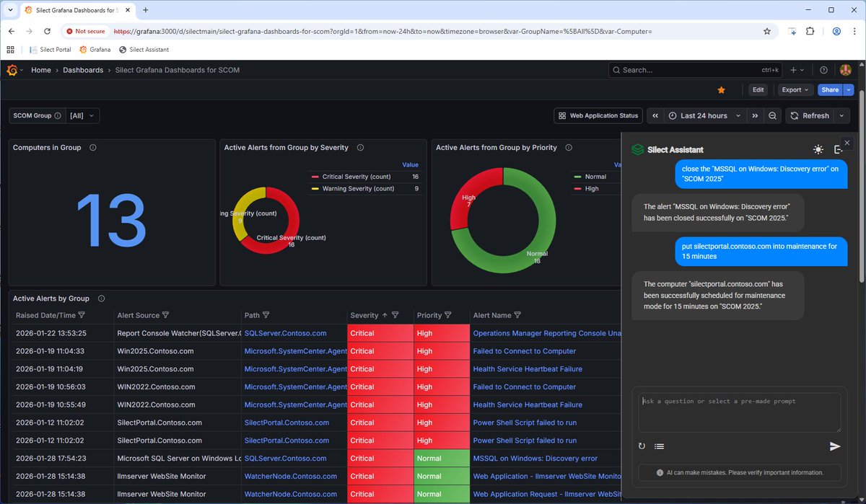Filter the Priority column
The width and height of the screenshot is (866, 504).
click(448, 315)
